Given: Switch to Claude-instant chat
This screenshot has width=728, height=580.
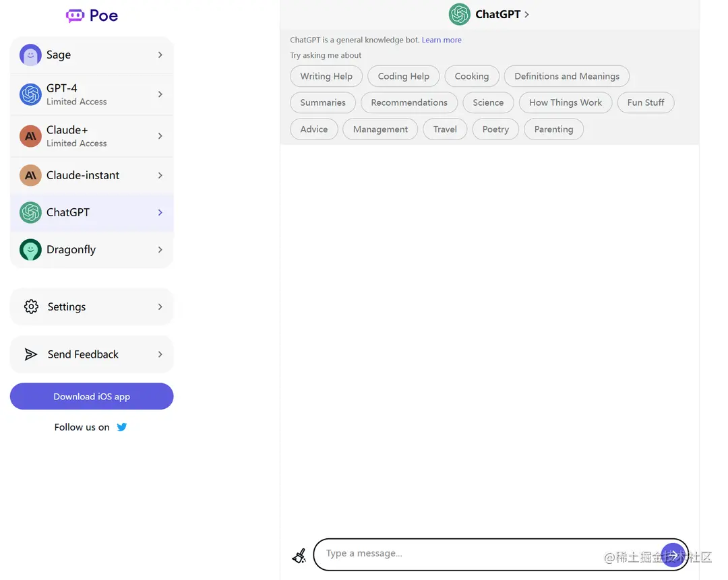Looking at the screenshot, I should [92, 175].
